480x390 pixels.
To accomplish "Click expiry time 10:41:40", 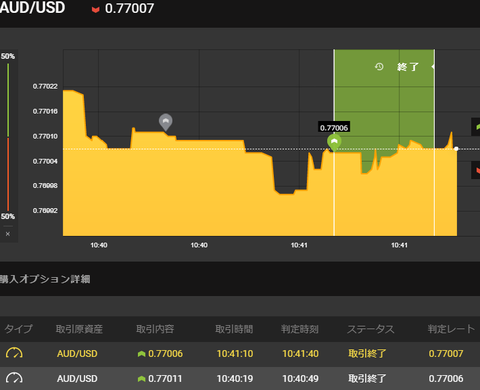I will [300, 353].
